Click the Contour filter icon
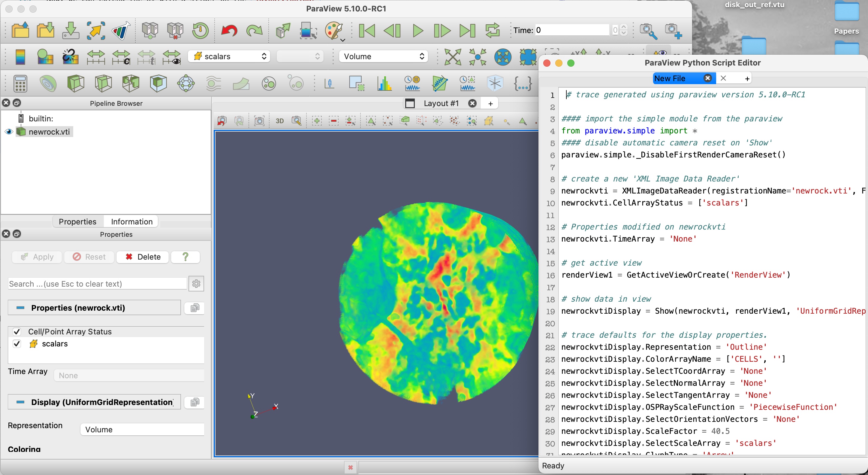The height and width of the screenshot is (475, 868). (48, 83)
